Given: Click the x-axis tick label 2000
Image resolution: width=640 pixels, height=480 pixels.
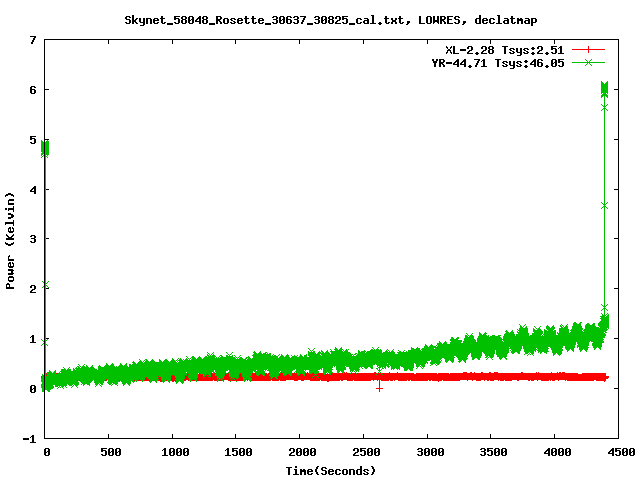Looking at the screenshot, I should point(302,452).
